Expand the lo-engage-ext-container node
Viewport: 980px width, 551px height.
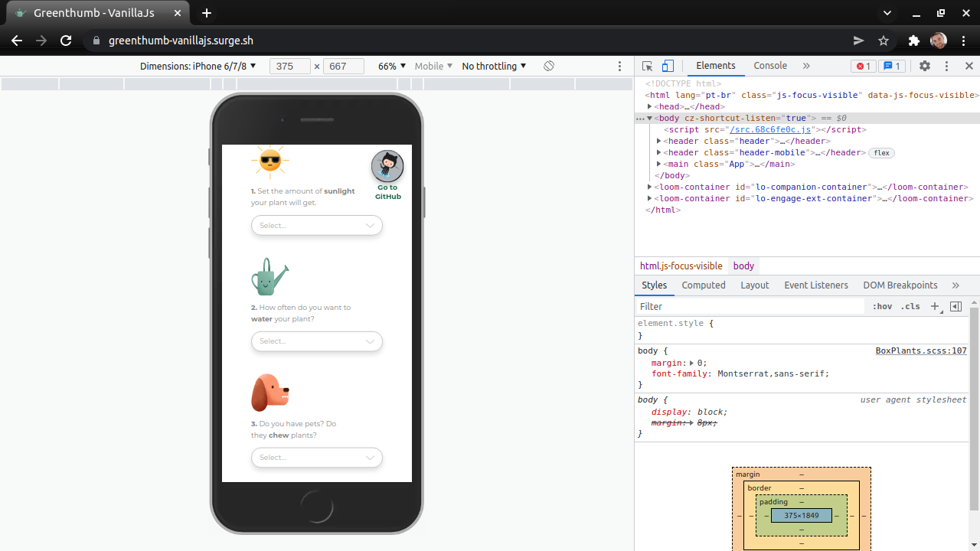pyautogui.click(x=650, y=198)
